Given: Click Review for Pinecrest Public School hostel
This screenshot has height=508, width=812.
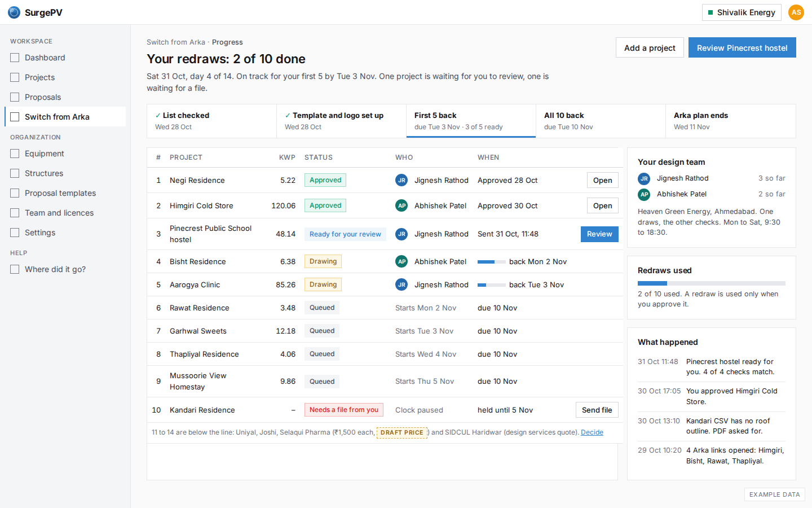Looking at the screenshot, I should [599, 234].
